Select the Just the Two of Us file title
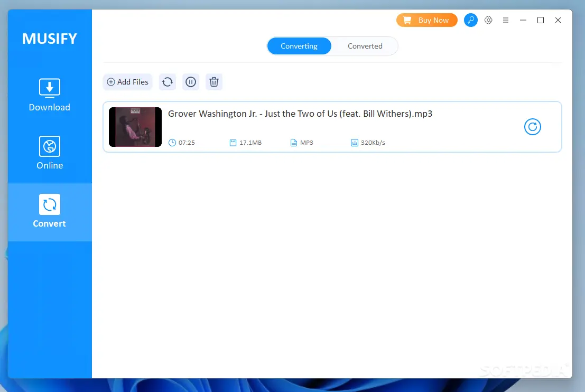The width and height of the screenshot is (585, 392). 300,114
